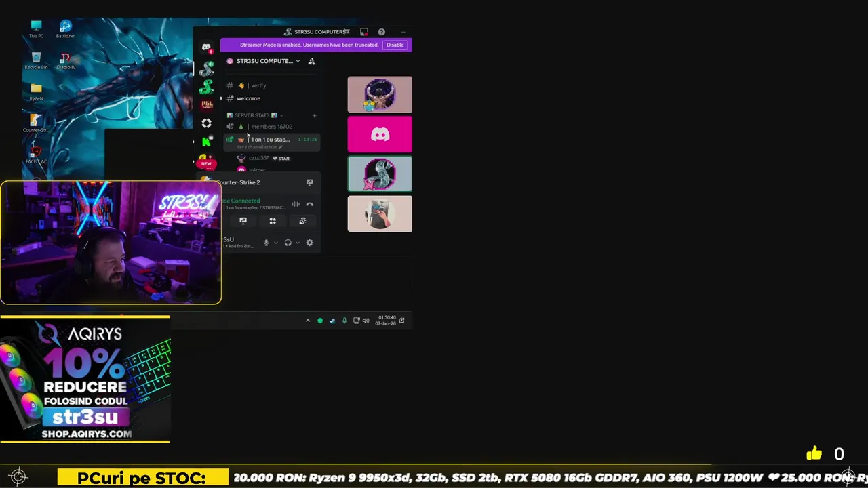The image size is (868, 488).
Task: Click network icon in system tray
Action: 356,321
